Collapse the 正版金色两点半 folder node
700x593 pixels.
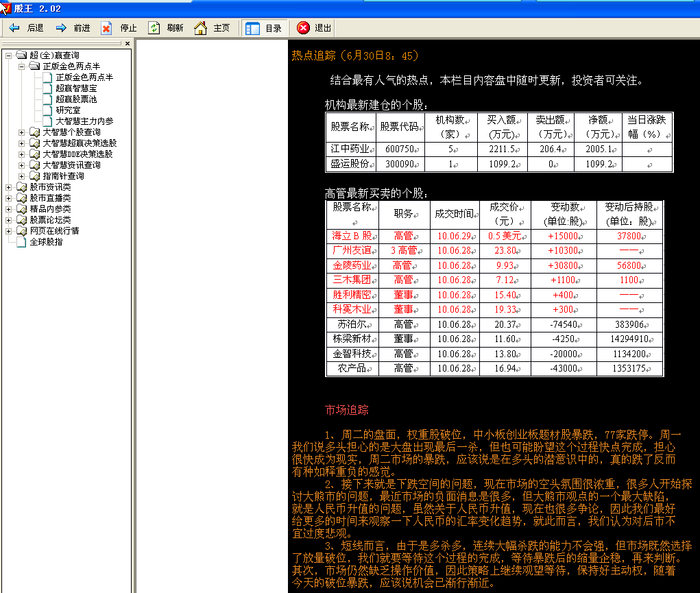(21, 66)
